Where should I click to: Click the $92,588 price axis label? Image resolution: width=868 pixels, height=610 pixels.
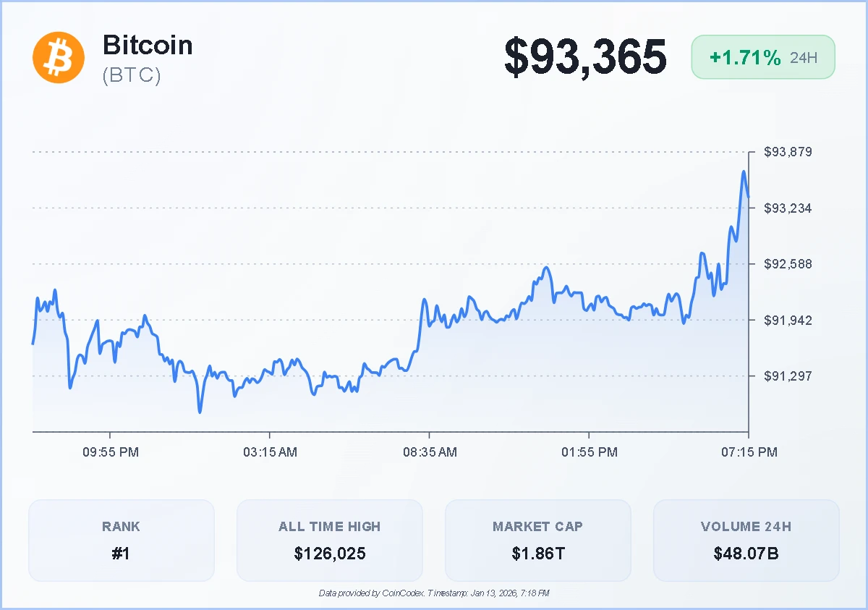click(788, 264)
